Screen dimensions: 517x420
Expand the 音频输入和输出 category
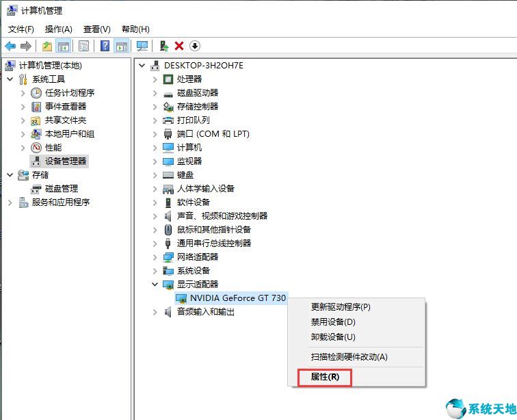[x=155, y=312]
